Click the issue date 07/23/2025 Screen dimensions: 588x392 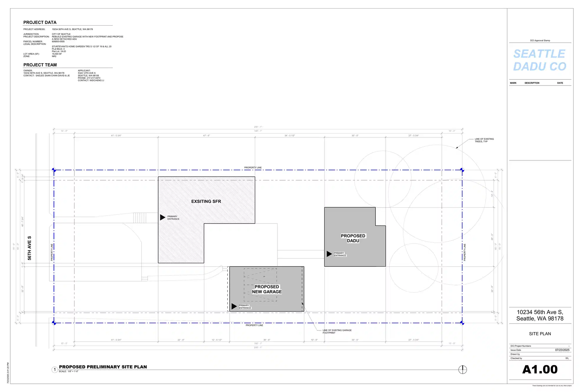click(x=562, y=350)
